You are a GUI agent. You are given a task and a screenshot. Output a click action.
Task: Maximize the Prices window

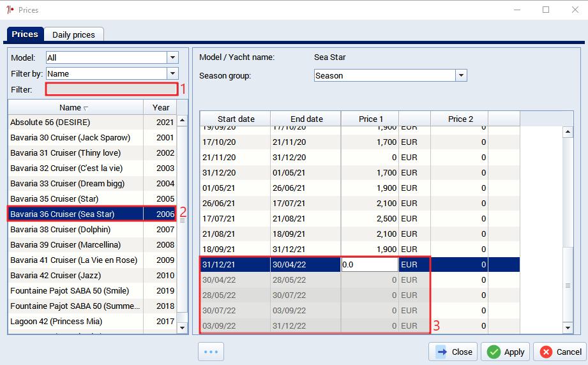coord(546,10)
